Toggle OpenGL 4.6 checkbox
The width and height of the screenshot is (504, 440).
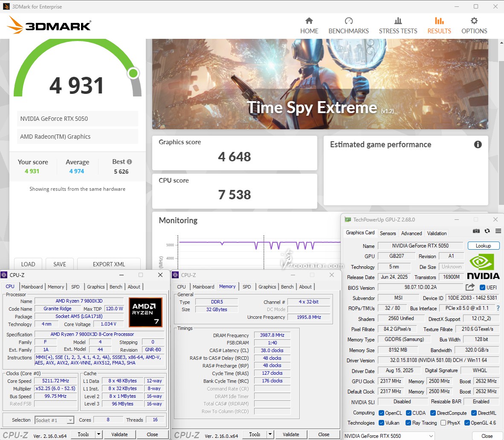tap(467, 423)
